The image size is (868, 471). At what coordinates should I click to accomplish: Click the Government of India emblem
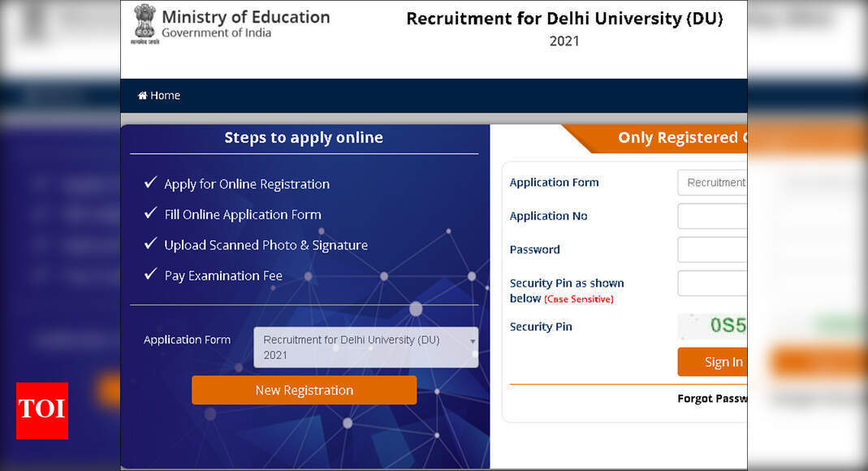coord(145,24)
